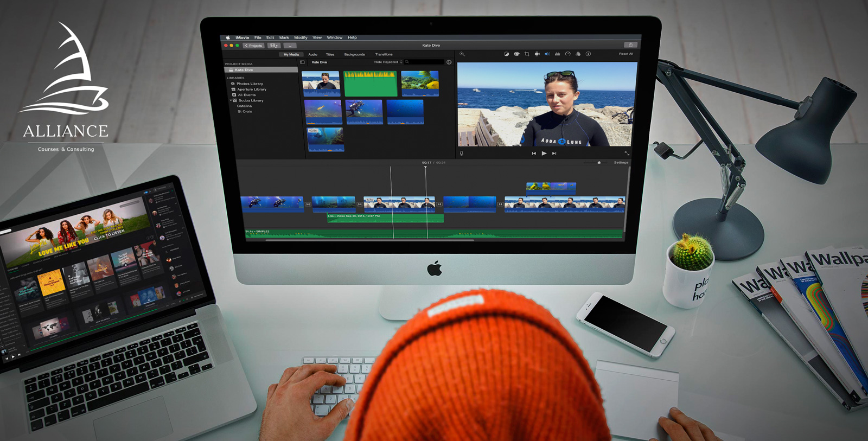The height and width of the screenshot is (441, 868).
Task: Open the video stabilization camera icon
Action: tap(537, 54)
